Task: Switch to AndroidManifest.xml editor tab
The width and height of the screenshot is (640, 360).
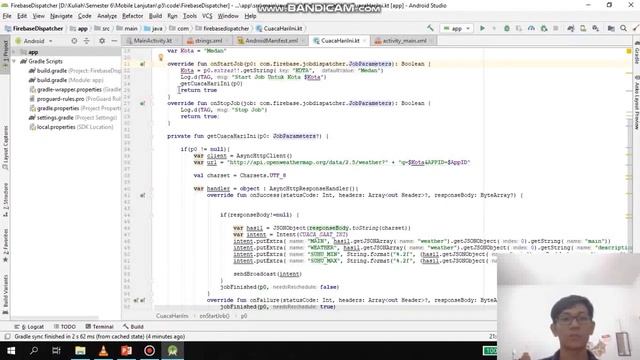Action: pyautogui.click(x=271, y=41)
